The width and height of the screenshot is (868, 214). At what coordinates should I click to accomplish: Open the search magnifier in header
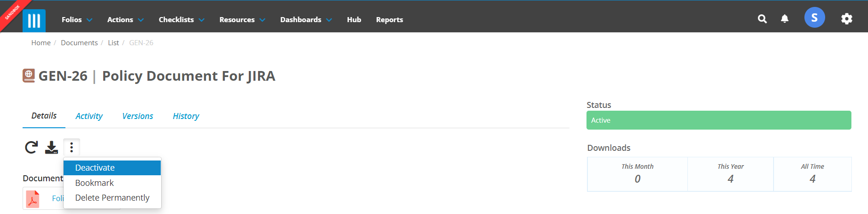pos(762,19)
